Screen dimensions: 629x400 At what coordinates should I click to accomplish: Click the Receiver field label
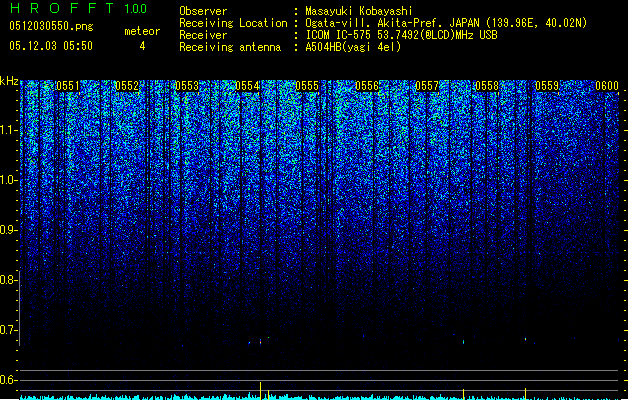(203, 35)
